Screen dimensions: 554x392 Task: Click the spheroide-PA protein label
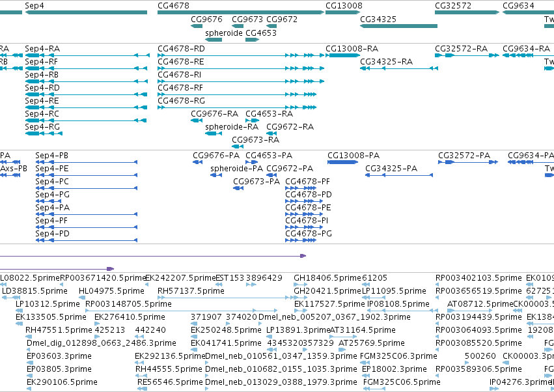(x=237, y=169)
